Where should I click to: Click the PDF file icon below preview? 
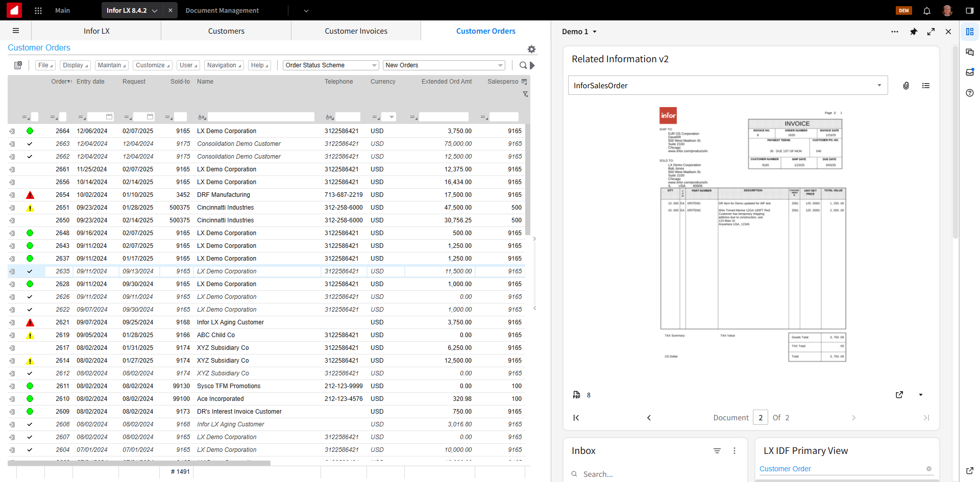[577, 395]
